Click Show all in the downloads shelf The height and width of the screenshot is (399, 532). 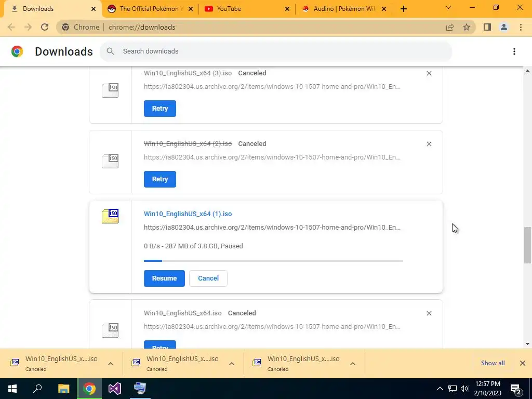click(493, 363)
